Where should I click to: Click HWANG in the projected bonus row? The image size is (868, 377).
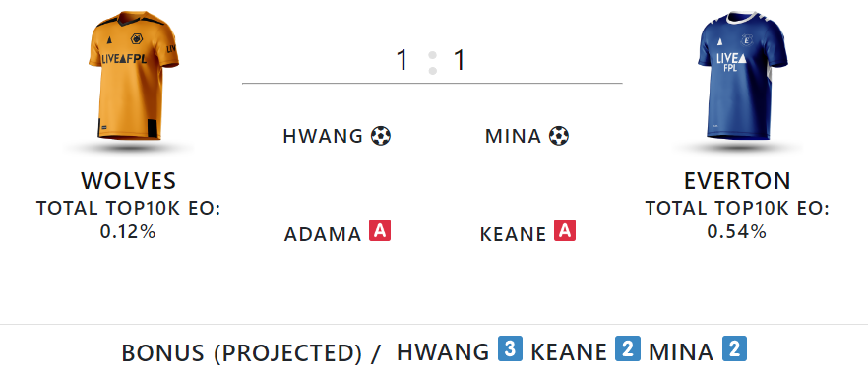tap(443, 352)
